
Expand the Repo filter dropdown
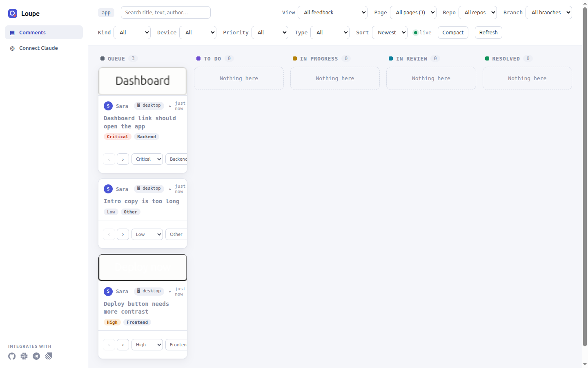click(x=478, y=12)
